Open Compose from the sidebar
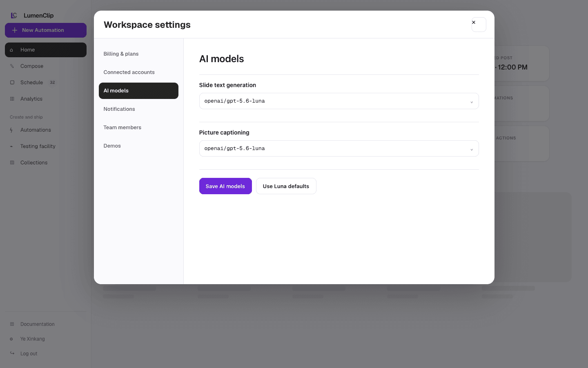This screenshot has height=368, width=588. (x=46, y=66)
